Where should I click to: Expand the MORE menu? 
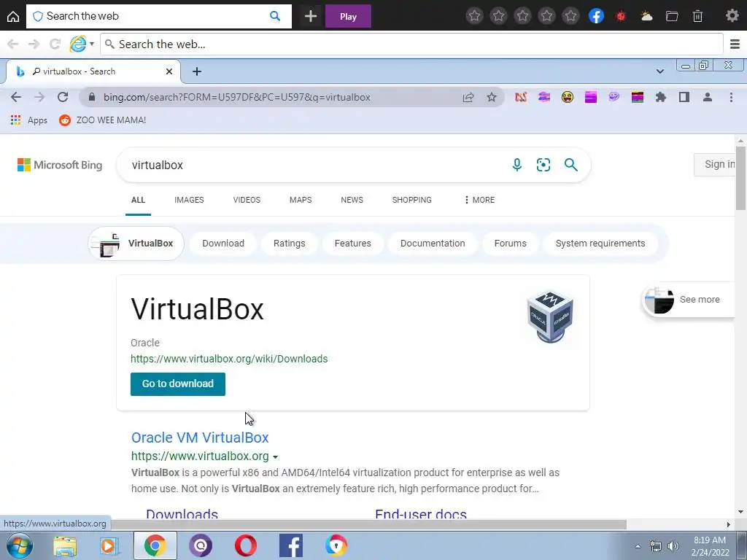(x=480, y=200)
